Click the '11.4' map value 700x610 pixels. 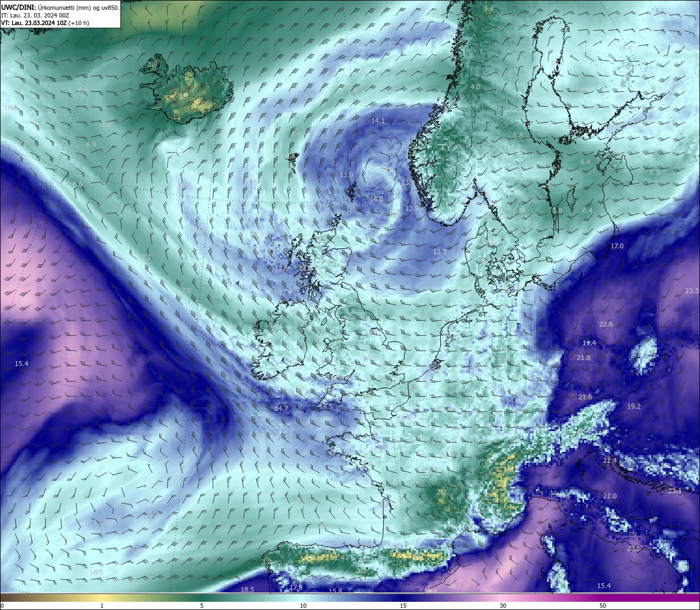[x=589, y=342]
